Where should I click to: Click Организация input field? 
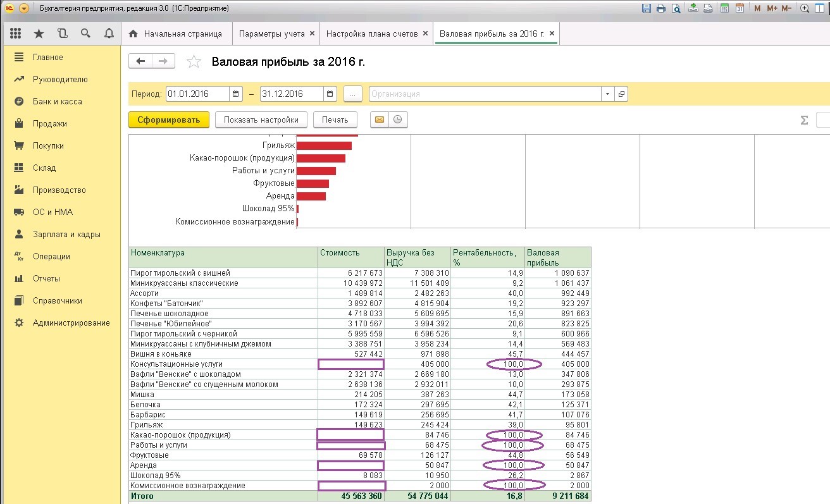point(485,94)
